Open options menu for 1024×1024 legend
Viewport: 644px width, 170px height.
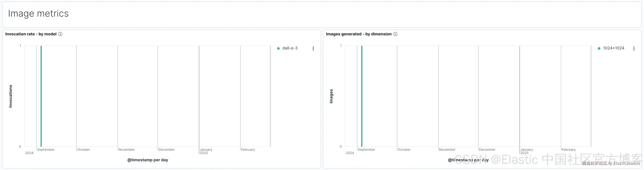click(634, 48)
